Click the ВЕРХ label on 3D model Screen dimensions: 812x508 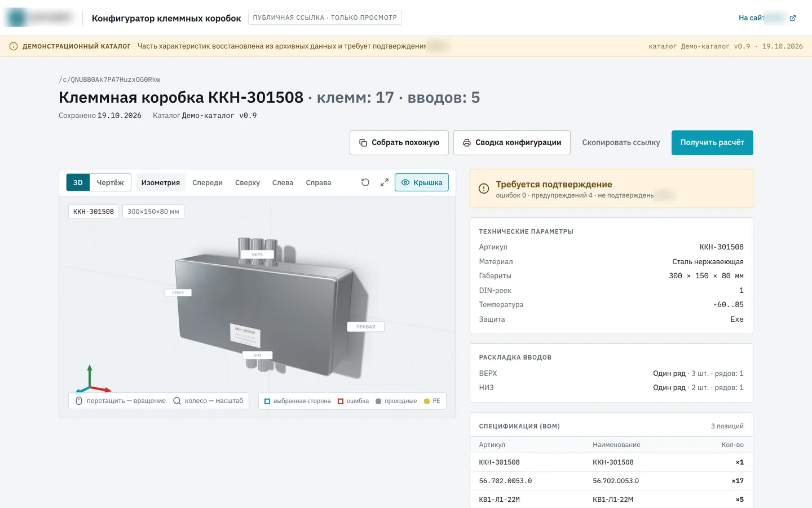(x=257, y=255)
